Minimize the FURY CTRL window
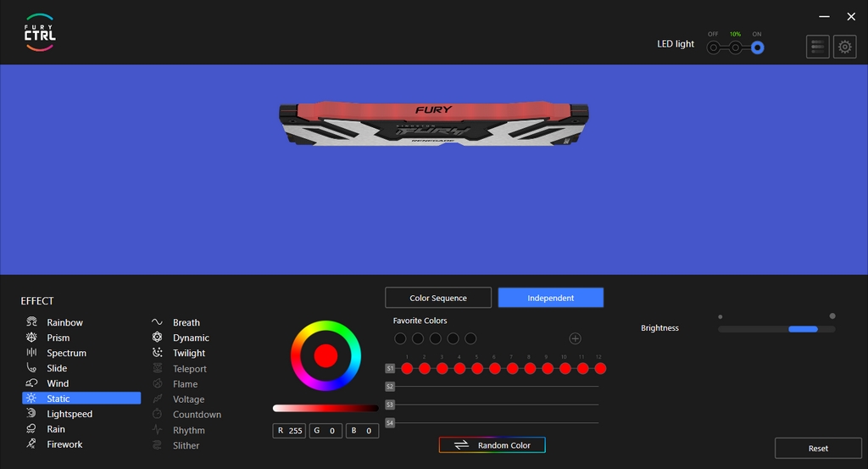 click(x=824, y=17)
